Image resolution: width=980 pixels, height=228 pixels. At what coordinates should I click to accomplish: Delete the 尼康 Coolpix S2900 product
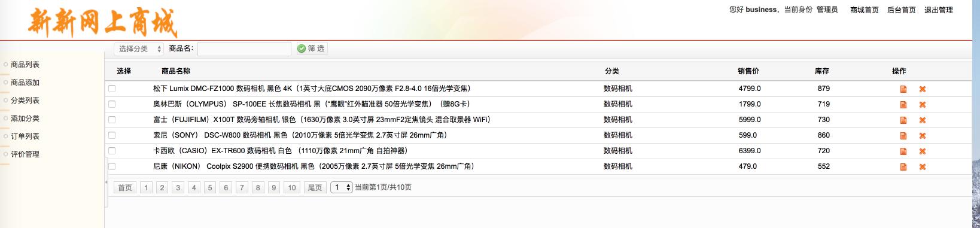pyautogui.click(x=923, y=167)
